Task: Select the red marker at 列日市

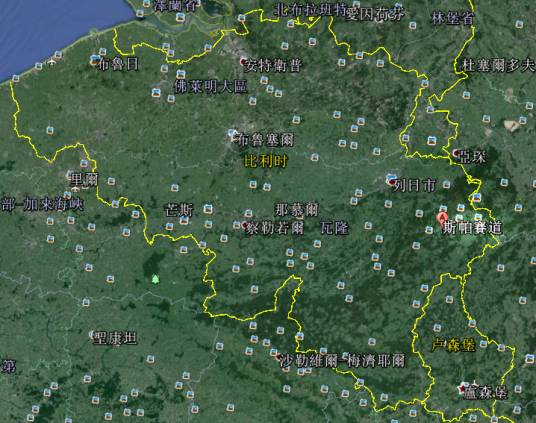Action: coord(391,182)
